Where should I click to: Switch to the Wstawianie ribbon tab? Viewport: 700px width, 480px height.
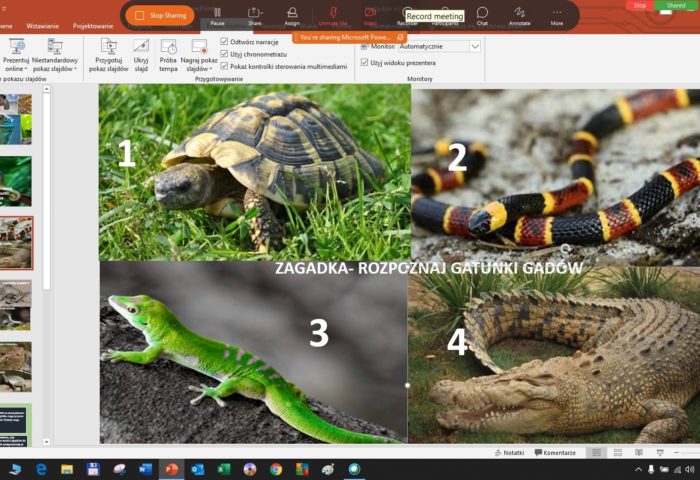[x=42, y=26]
